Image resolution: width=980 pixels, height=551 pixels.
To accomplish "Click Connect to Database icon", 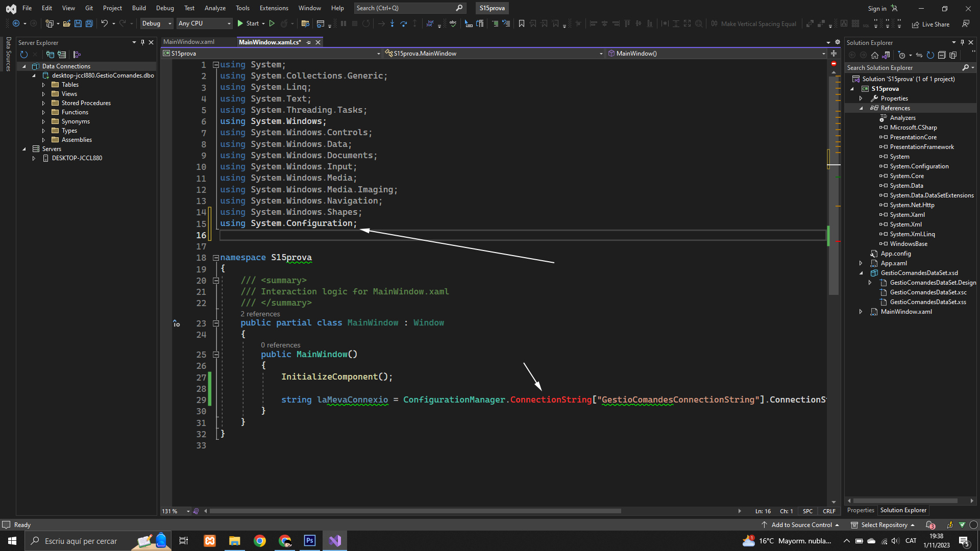I will click(x=50, y=55).
